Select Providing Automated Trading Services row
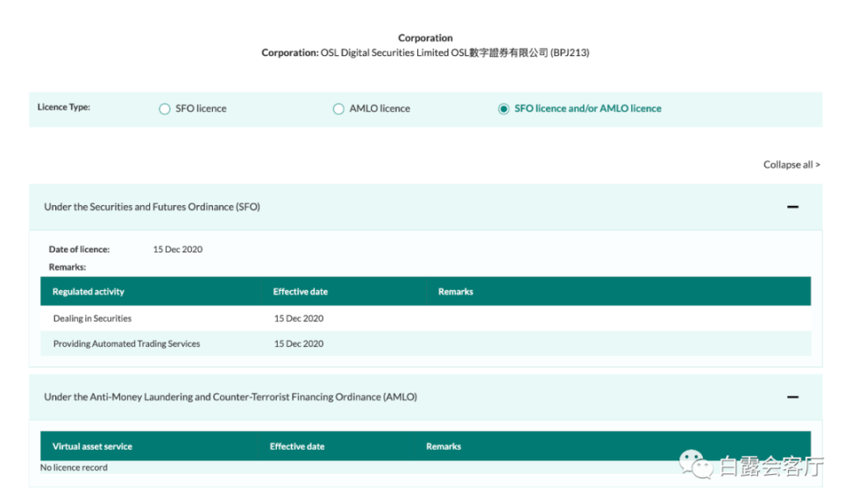The width and height of the screenshot is (852, 504). tap(425, 344)
